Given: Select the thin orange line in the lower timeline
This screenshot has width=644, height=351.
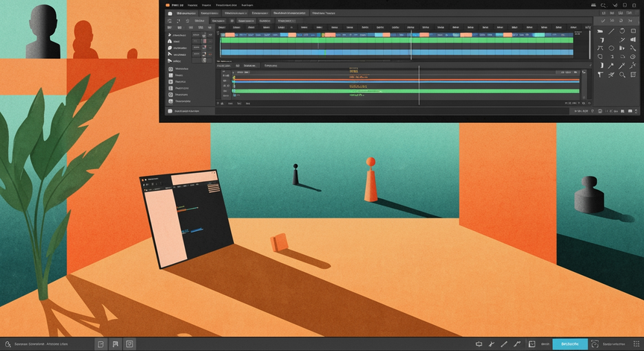Looking at the screenshot, I should coord(405,80).
